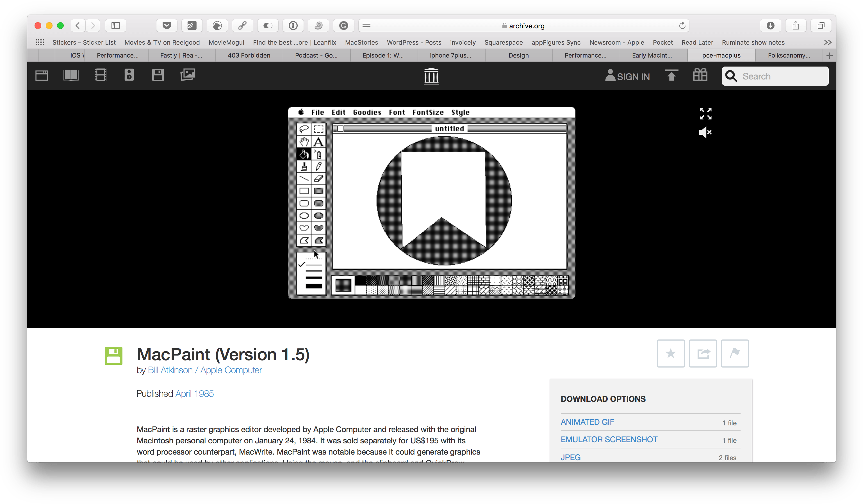Screen dimensions: 863x504
Task: Unmute the emulator speaker toggle
Action: pos(705,133)
